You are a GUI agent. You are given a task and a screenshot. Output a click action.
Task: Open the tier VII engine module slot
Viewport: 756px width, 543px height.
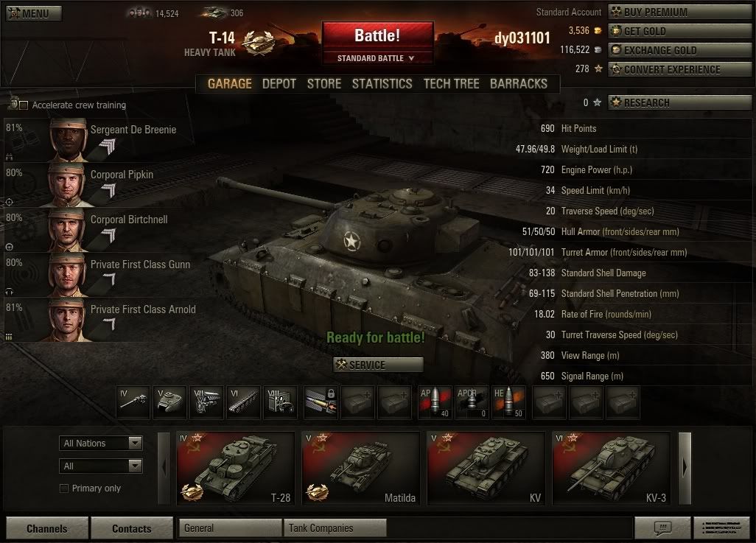206,402
